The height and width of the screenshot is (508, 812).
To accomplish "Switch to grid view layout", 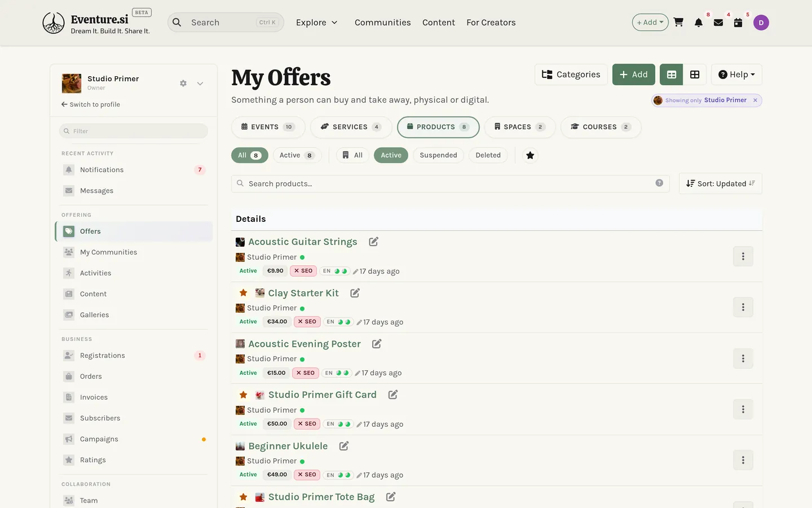I will point(695,75).
